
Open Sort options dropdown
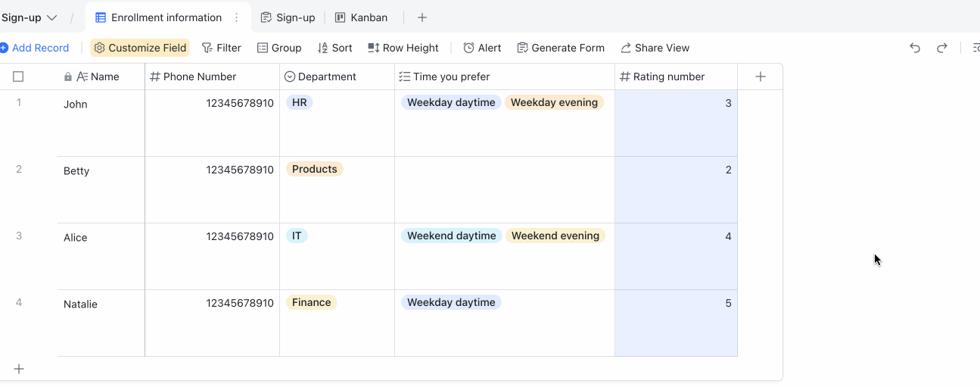pyautogui.click(x=334, y=48)
